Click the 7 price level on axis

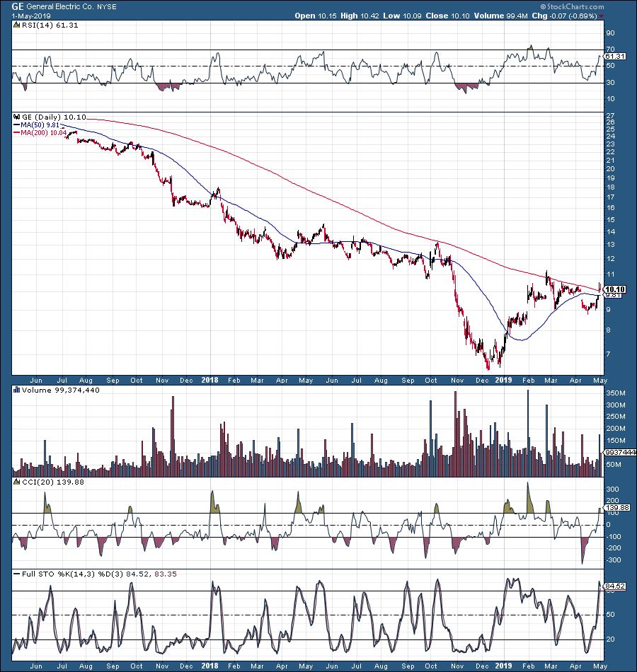608,354
